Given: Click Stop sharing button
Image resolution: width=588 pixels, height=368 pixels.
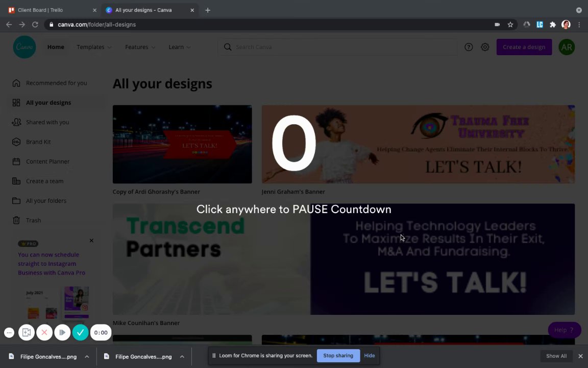Looking at the screenshot, I should coord(338,356).
